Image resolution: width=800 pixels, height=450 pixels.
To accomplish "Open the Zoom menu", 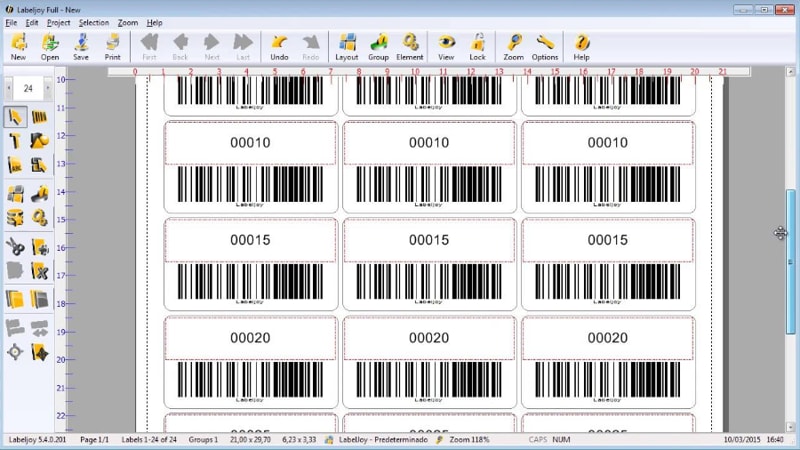I will [128, 22].
